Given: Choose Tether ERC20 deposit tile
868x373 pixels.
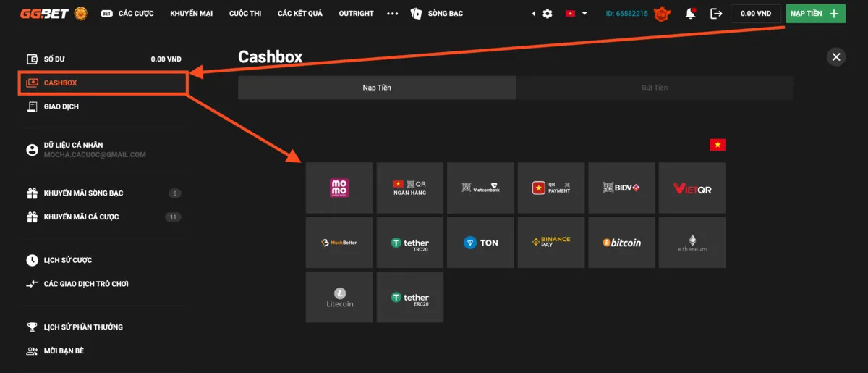Looking at the screenshot, I should pos(410,297).
